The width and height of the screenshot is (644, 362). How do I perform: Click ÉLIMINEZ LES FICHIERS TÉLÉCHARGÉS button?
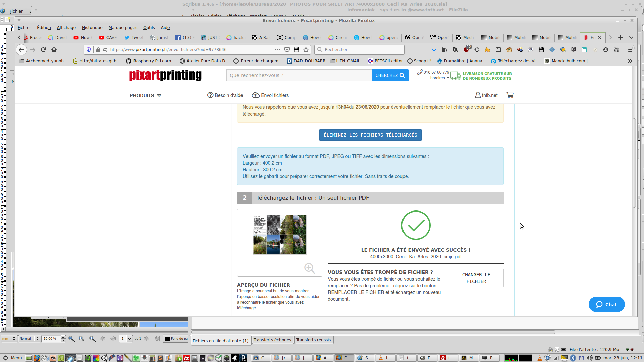pyautogui.click(x=370, y=135)
